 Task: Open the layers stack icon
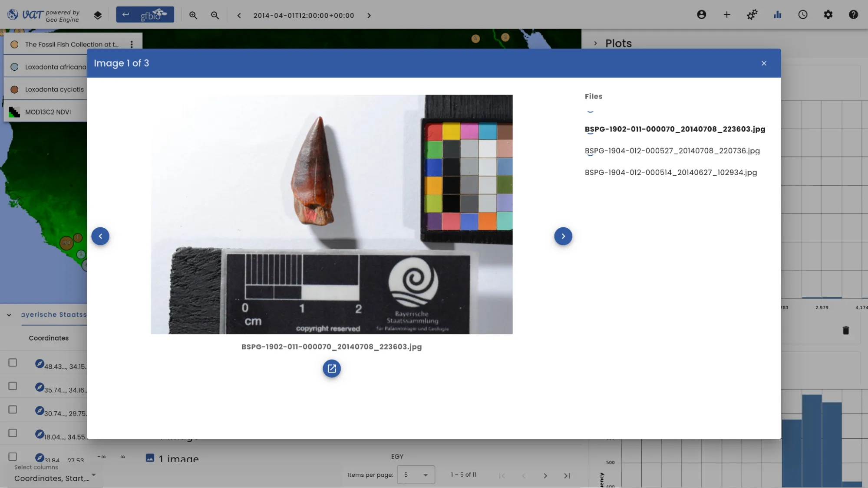(98, 15)
